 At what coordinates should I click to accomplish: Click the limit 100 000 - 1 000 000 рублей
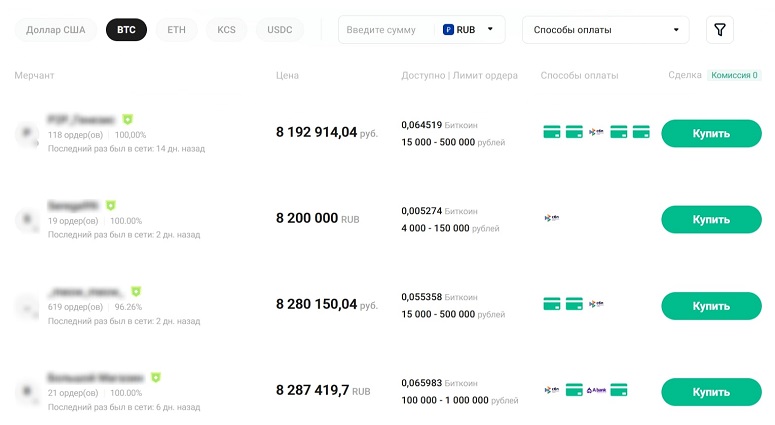pyautogui.click(x=460, y=400)
